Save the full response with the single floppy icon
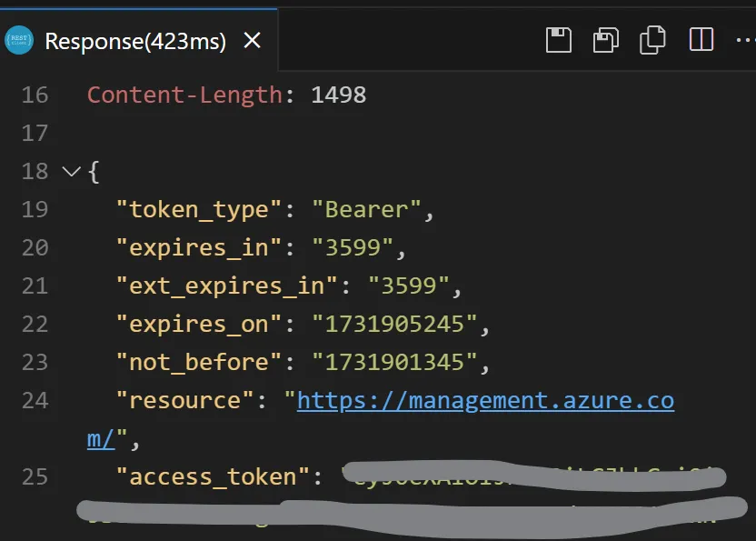 [559, 40]
